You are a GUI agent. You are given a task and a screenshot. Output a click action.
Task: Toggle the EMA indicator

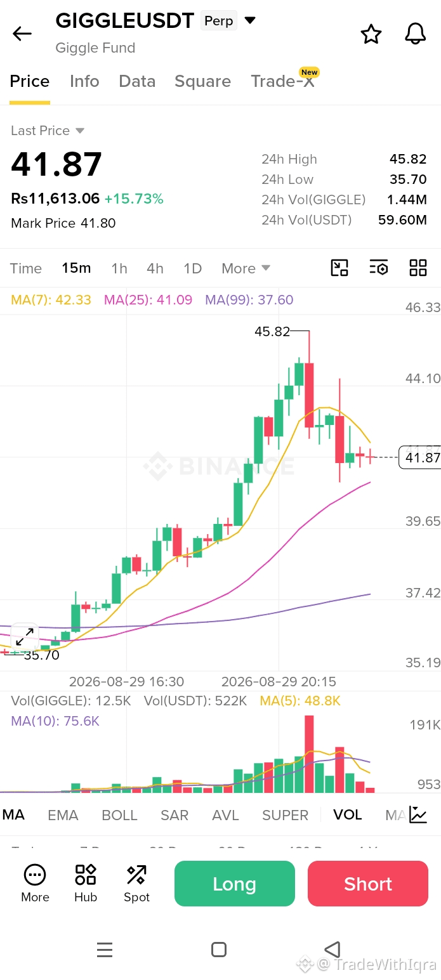coord(63,815)
